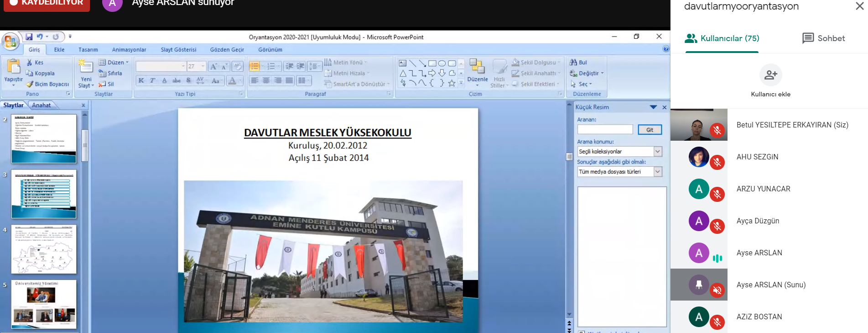Pick the oval shape in Çizim gallery

click(442, 63)
